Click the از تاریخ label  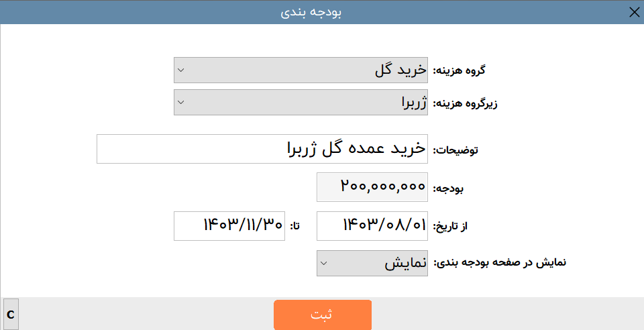tap(451, 227)
